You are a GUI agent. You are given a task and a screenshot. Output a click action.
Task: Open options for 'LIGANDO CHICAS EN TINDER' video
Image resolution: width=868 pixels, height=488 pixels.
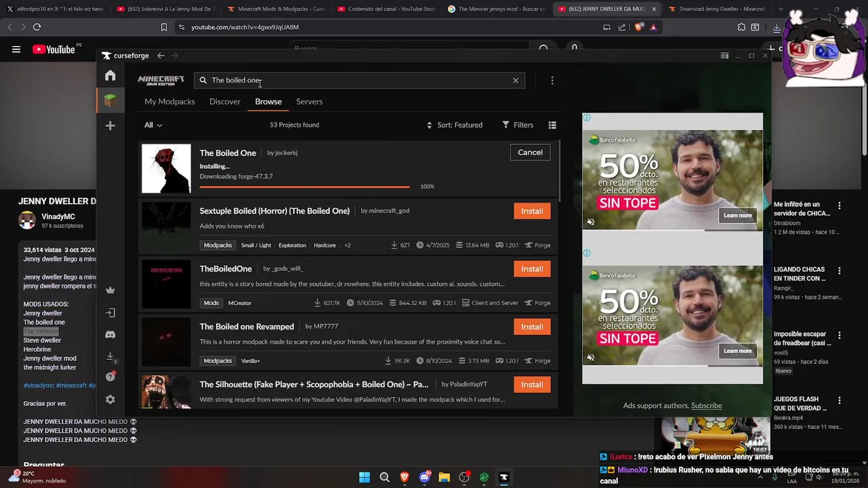coord(839,270)
